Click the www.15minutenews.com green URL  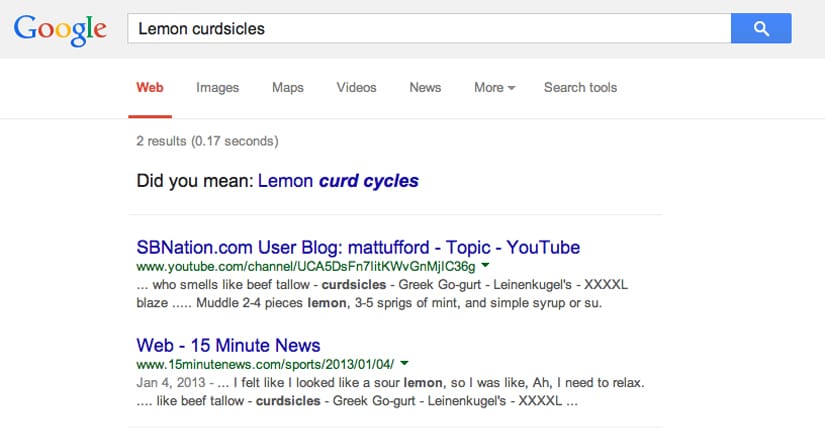(x=265, y=365)
